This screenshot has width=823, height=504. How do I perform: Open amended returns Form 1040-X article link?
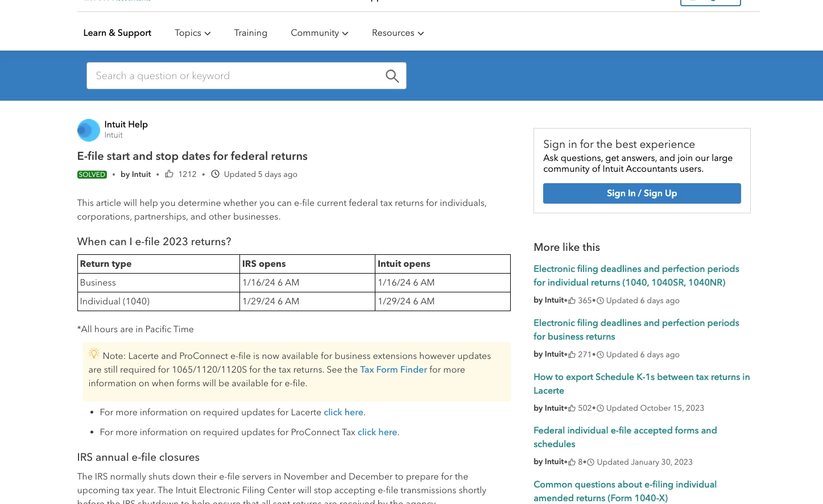625,491
